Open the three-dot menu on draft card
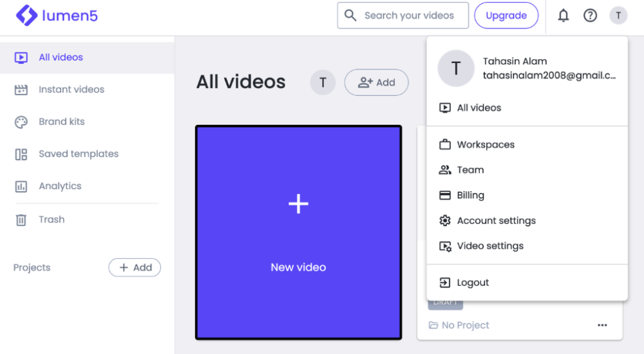The width and height of the screenshot is (644, 354). pyautogui.click(x=602, y=325)
